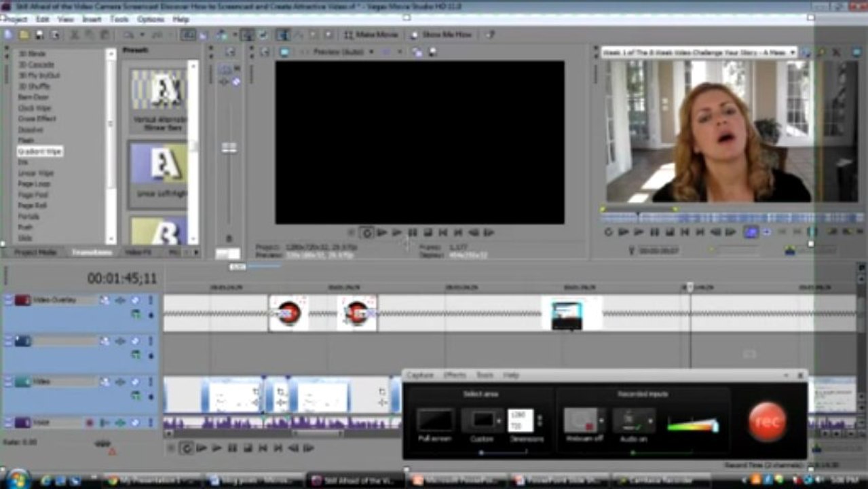Viewport: 868px width, 489px height.
Task: Click the Open folder icon in the toolbar
Action: [x=24, y=35]
